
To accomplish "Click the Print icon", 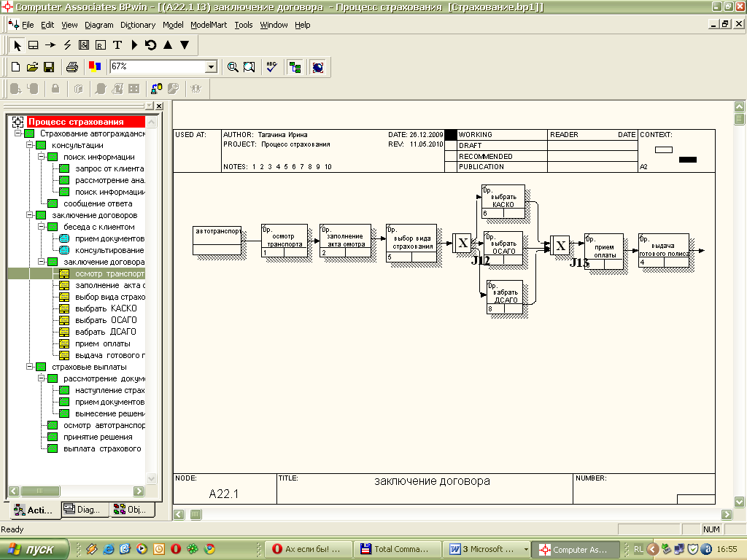I will tap(72, 67).
